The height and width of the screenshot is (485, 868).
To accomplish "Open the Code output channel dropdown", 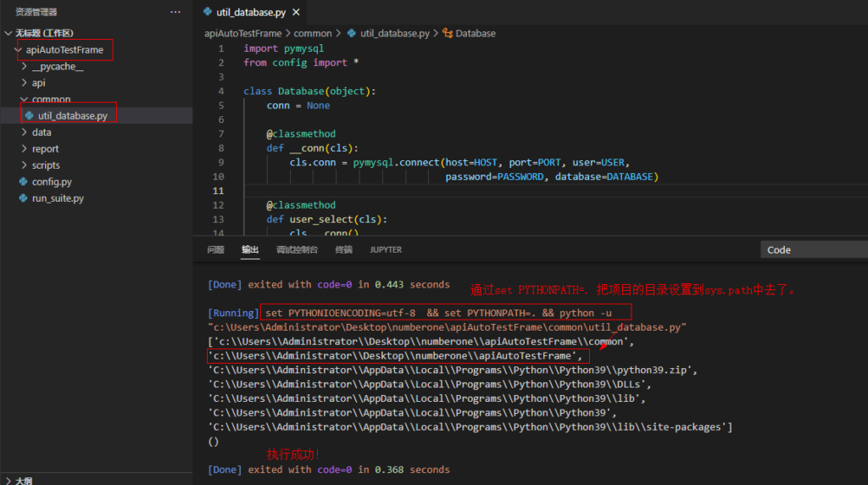I will pos(814,250).
